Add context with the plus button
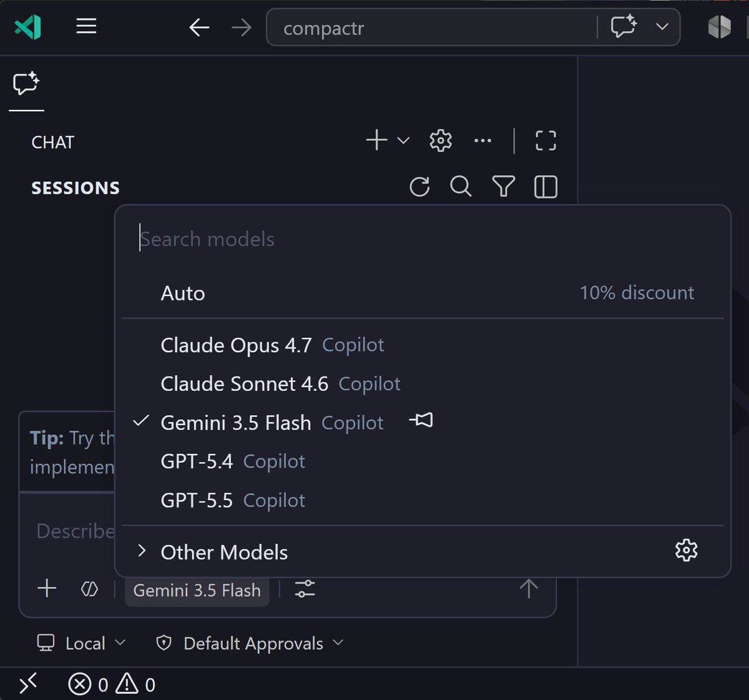Screen dimensions: 749x700 pyautogui.click(x=47, y=588)
